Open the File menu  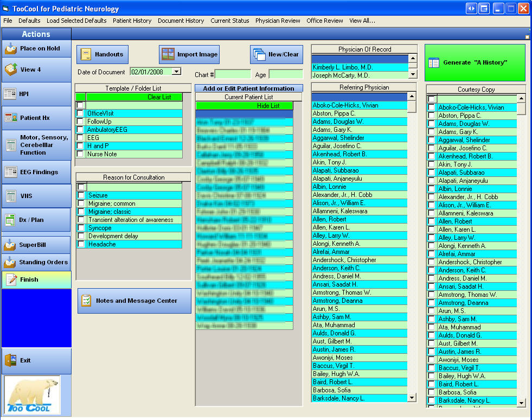[8, 21]
